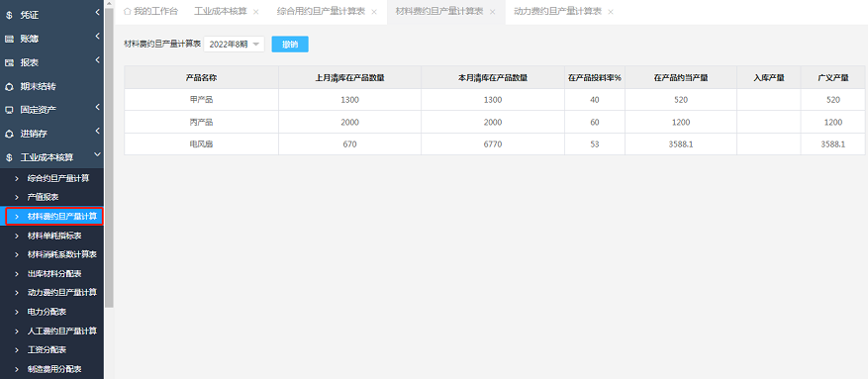Click the 入库产量 column header
This screenshot has width=868, height=379.
point(769,78)
